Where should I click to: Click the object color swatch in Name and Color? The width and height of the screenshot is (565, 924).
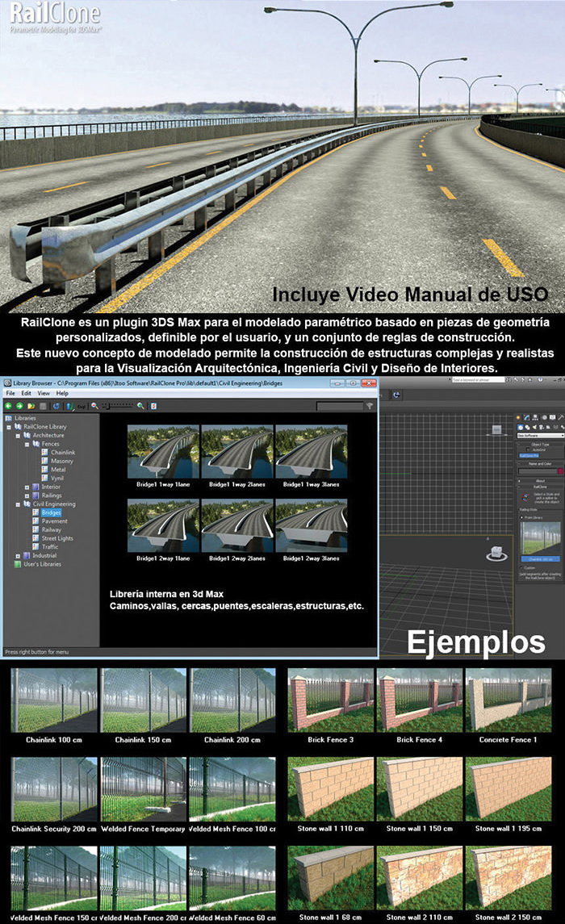pyautogui.click(x=560, y=470)
